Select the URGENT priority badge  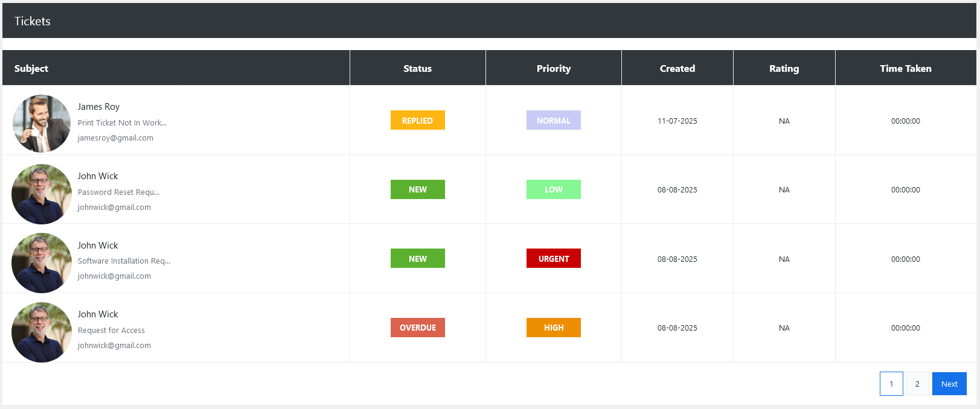(x=553, y=258)
